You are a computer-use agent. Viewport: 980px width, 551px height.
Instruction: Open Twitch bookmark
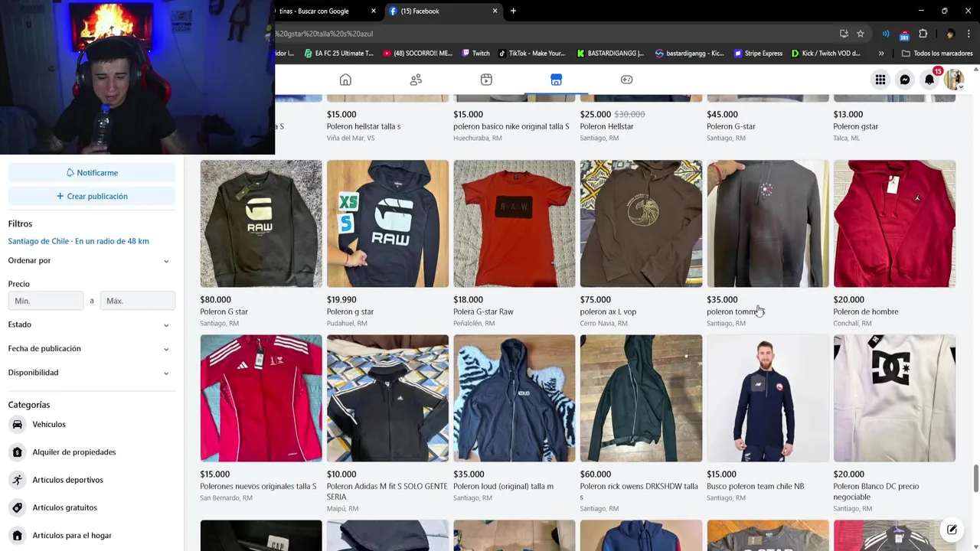475,54
